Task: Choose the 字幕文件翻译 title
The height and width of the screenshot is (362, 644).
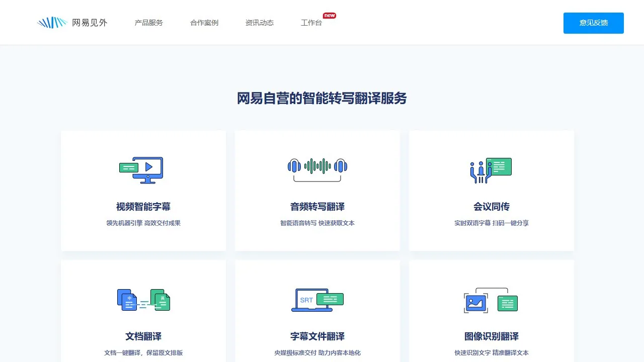Action: (317, 336)
